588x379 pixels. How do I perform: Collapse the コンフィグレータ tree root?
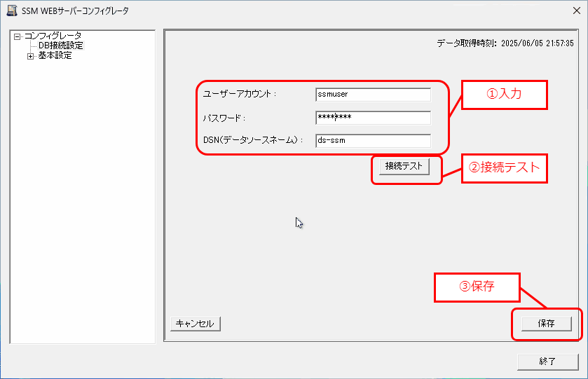pos(17,36)
